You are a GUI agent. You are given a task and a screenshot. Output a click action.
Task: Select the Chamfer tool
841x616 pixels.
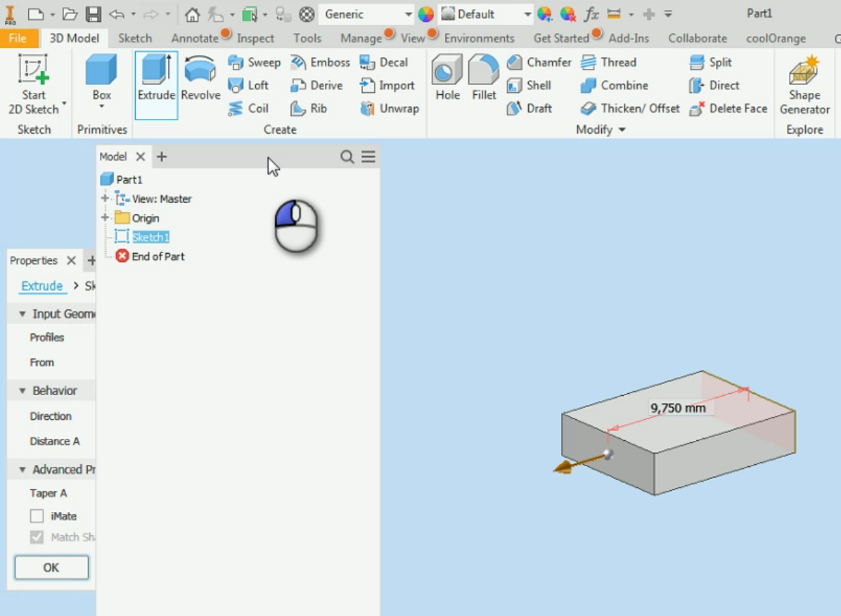pyautogui.click(x=539, y=63)
